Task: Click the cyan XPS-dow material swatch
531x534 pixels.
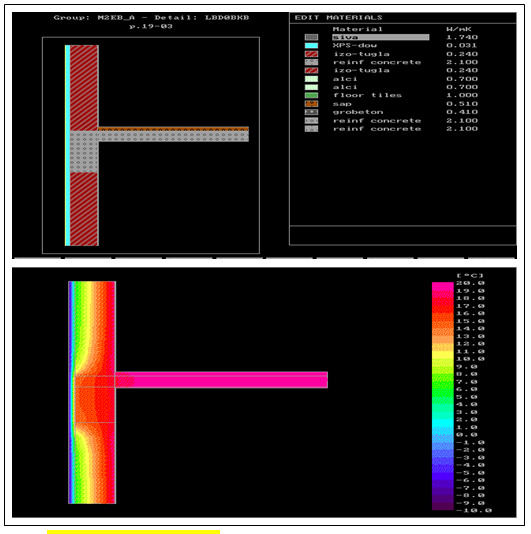Action: (x=311, y=46)
